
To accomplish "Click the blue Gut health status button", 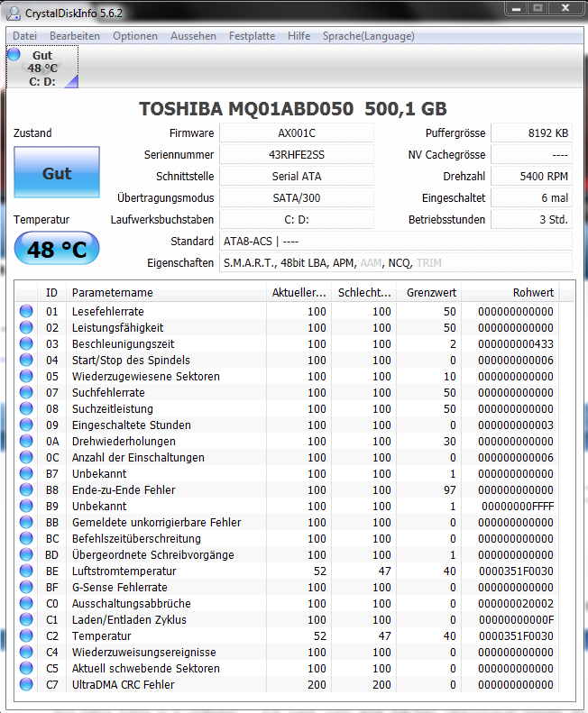I will (57, 172).
